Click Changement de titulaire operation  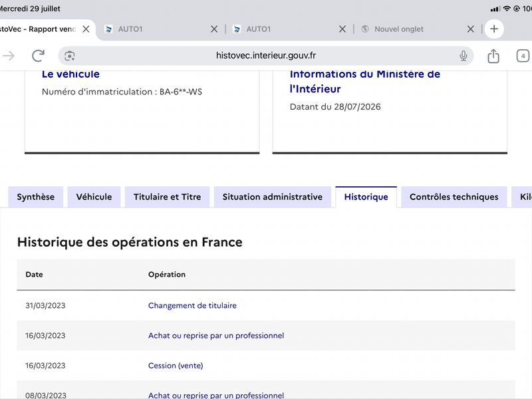tap(192, 305)
